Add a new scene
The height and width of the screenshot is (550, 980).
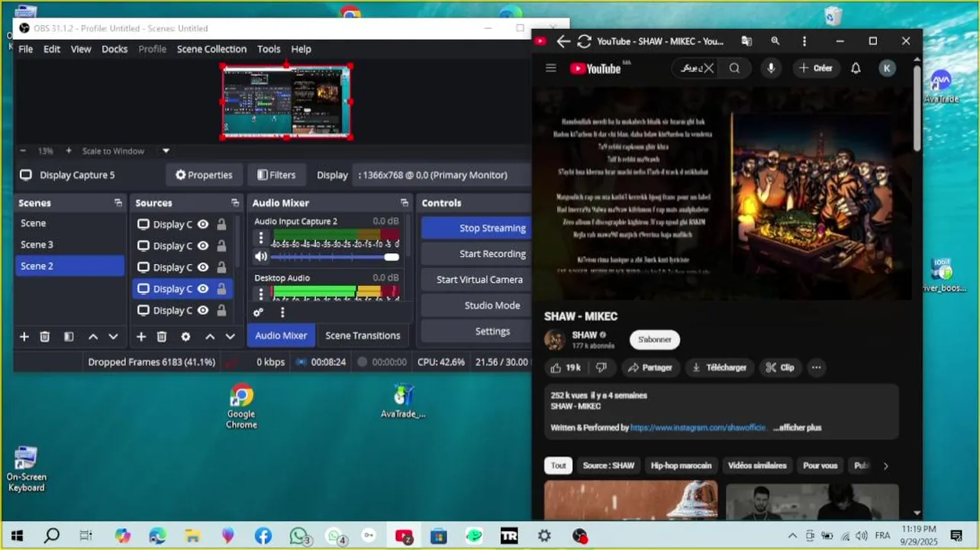tap(24, 337)
